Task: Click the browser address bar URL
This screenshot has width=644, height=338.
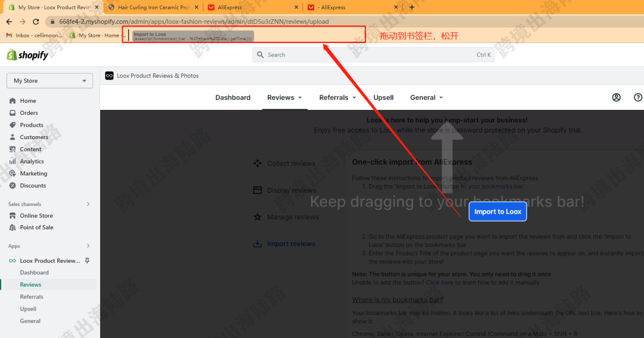Action: (194, 21)
